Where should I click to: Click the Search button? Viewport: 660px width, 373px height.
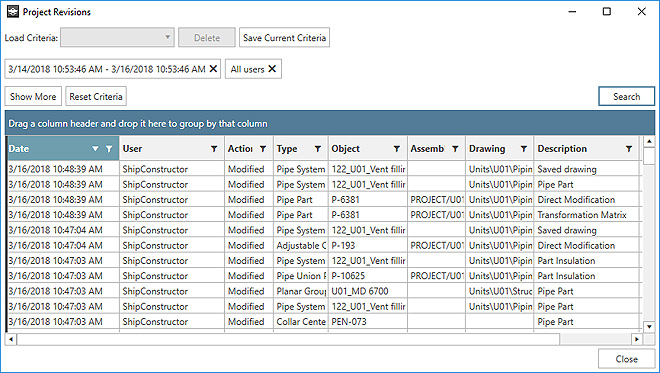point(626,96)
